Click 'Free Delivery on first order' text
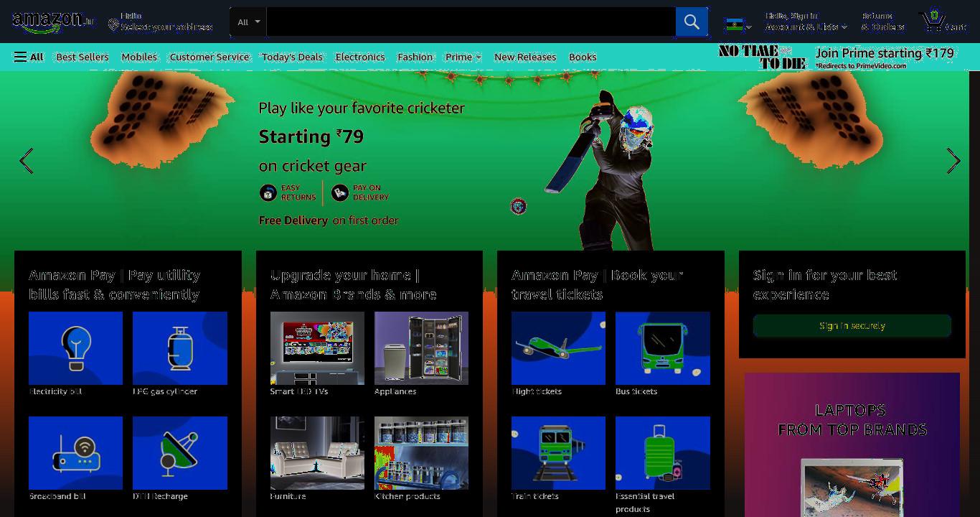Viewport: 980px width, 517px height. tap(329, 220)
